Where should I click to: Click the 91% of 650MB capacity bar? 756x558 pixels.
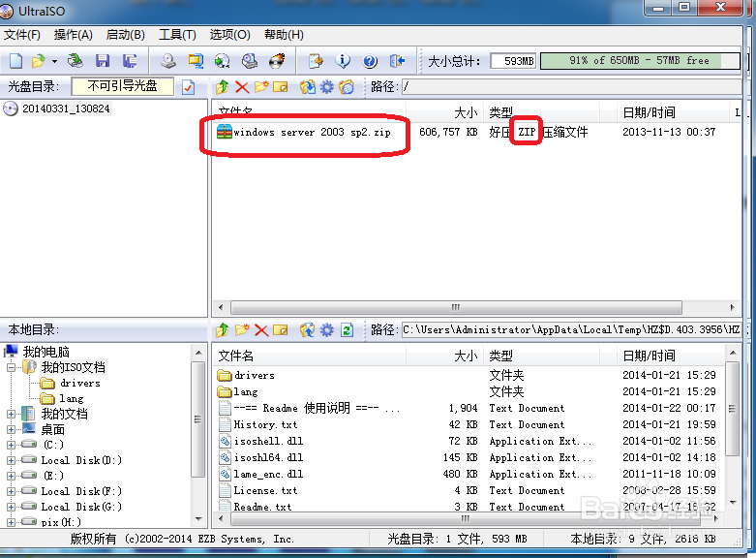(x=640, y=61)
